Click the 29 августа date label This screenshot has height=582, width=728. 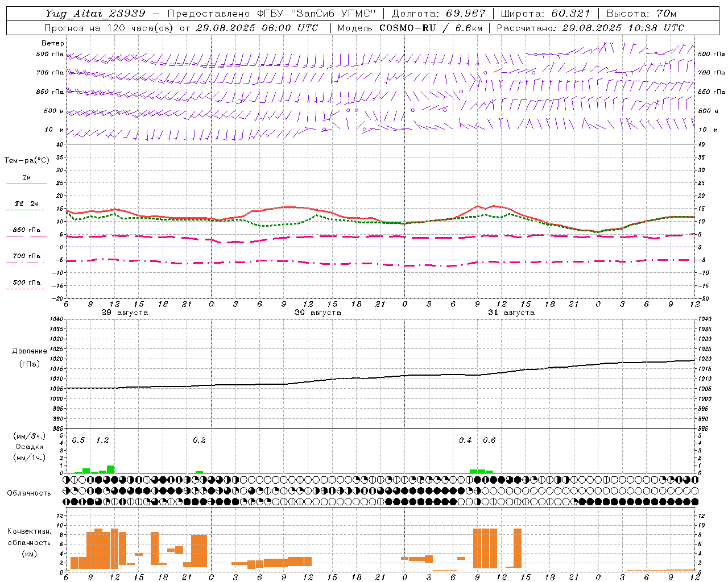125,313
